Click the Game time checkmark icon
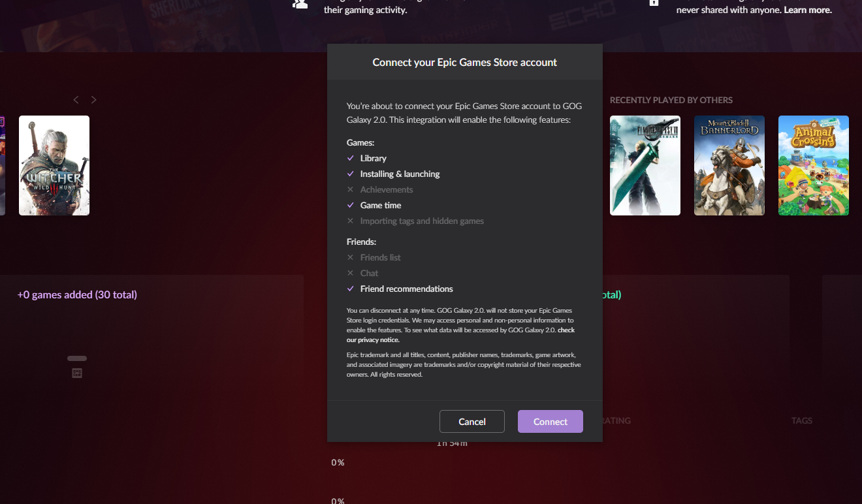 (x=350, y=205)
